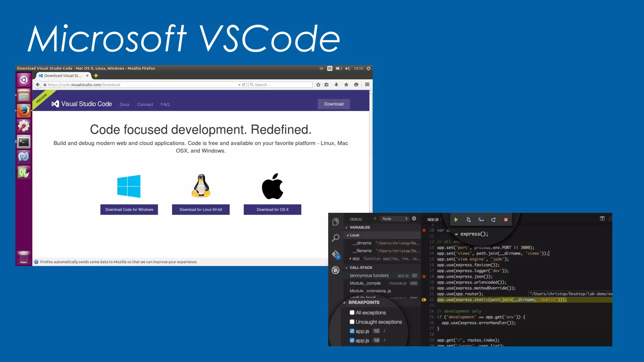
Task: Click the Apple logo on the download page
Action: [x=273, y=186]
